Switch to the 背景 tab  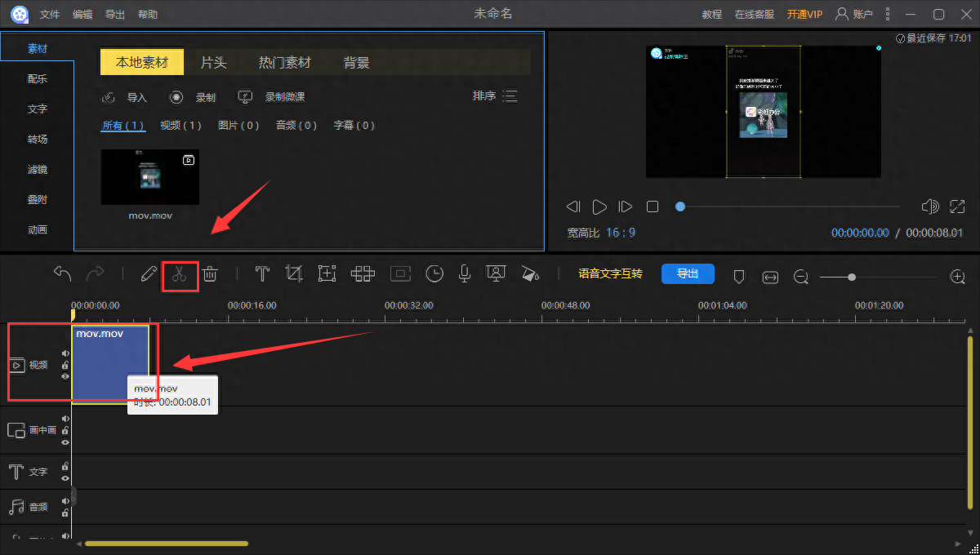(357, 62)
